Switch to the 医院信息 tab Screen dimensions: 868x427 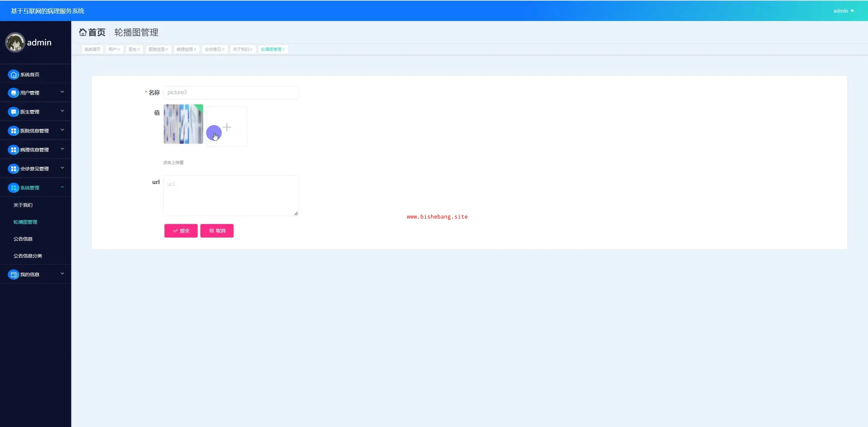156,49
